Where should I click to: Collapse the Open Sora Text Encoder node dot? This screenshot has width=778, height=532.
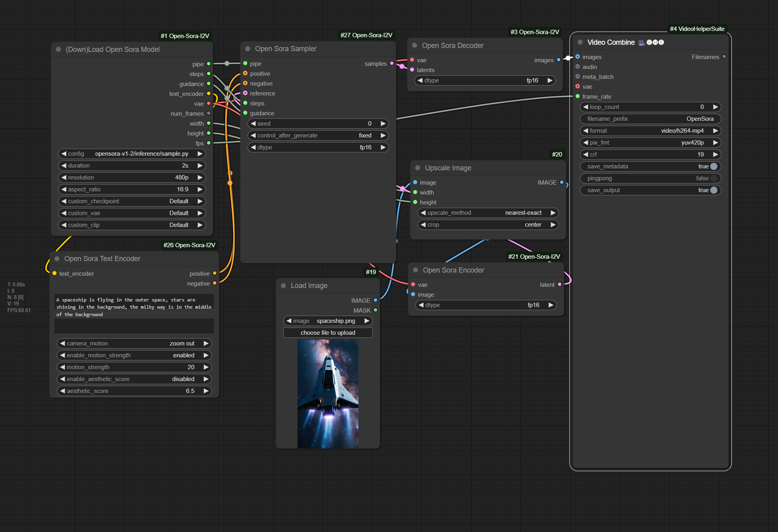(x=57, y=258)
